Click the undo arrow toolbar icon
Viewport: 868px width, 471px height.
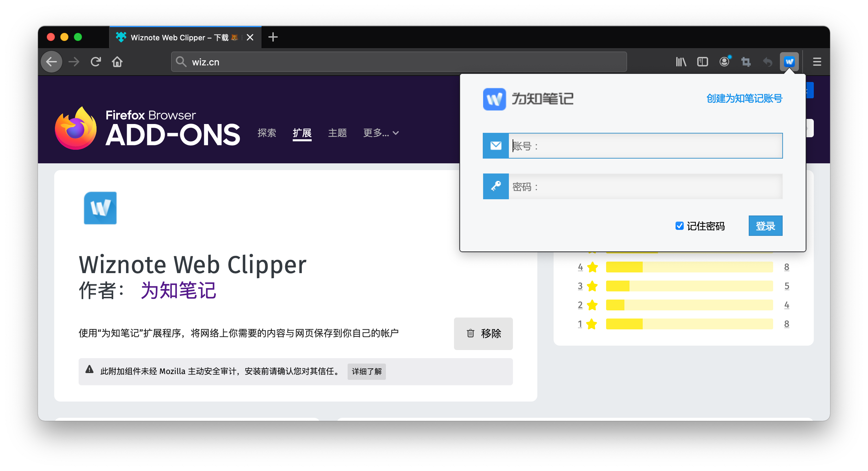coord(767,62)
